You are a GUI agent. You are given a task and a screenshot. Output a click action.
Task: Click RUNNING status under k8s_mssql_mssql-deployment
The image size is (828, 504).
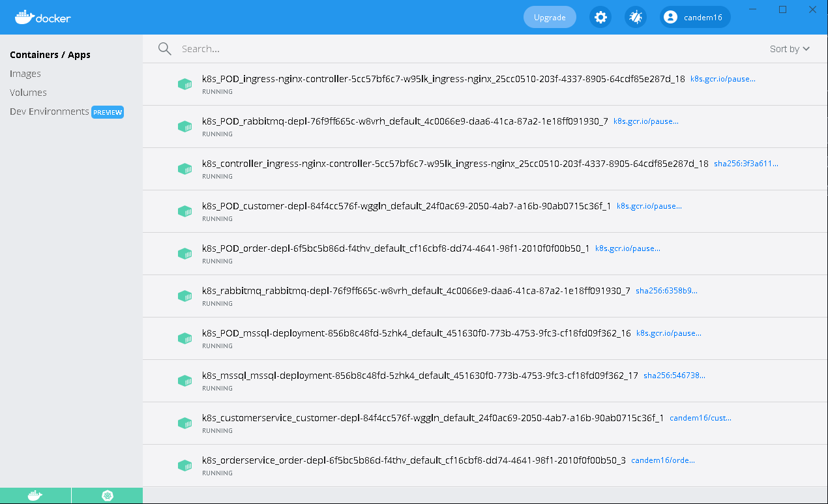coord(217,389)
